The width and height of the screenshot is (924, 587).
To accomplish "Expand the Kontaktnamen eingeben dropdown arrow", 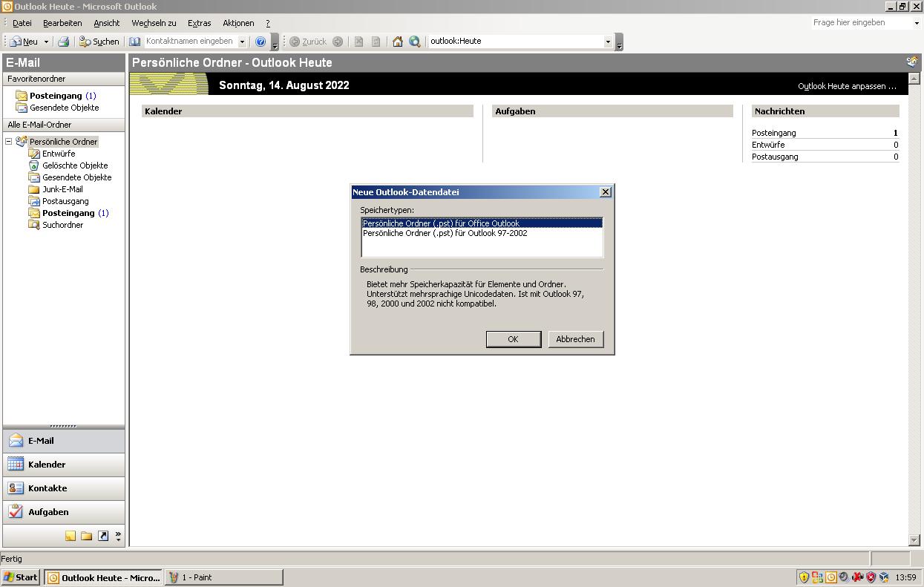I will coord(243,42).
